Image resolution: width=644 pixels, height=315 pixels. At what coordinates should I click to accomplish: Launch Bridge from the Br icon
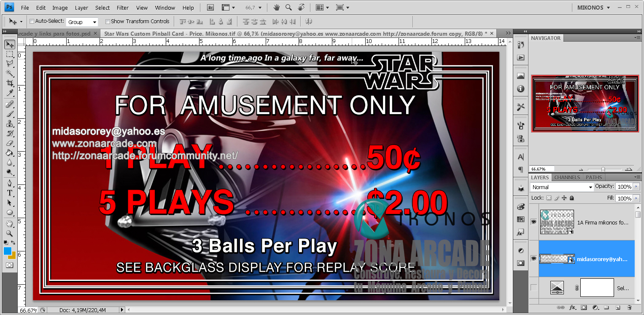[x=211, y=8]
